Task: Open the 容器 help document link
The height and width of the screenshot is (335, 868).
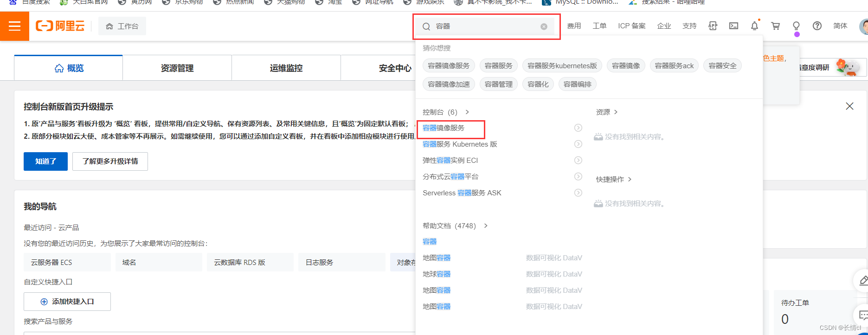Action: (x=430, y=242)
